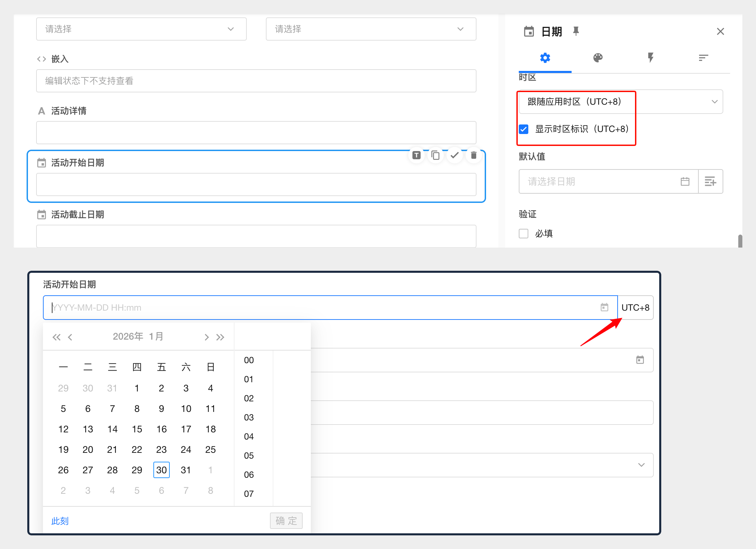The height and width of the screenshot is (549, 756).
Task: Click variable insert icon beside default value
Action: tap(710, 181)
